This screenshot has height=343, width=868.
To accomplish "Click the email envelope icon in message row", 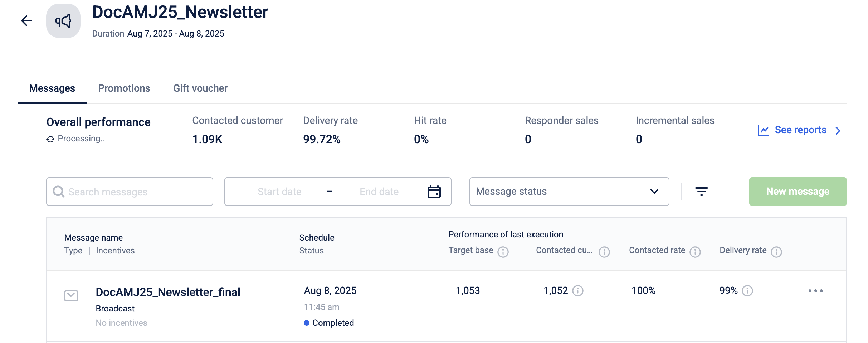I will point(71,296).
